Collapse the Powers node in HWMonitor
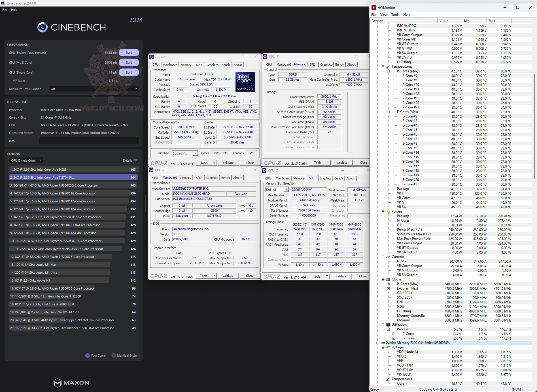Screen dimensions: 537x392 click(x=383, y=211)
